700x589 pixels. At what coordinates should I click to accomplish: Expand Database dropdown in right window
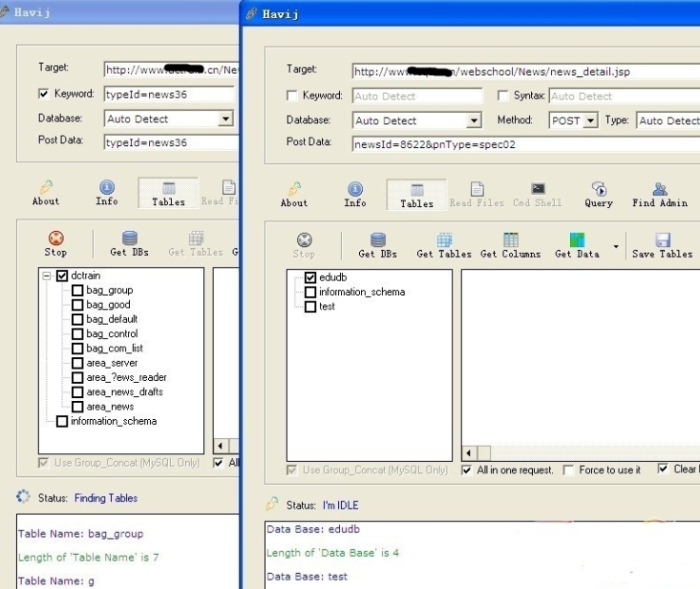[x=474, y=120]
